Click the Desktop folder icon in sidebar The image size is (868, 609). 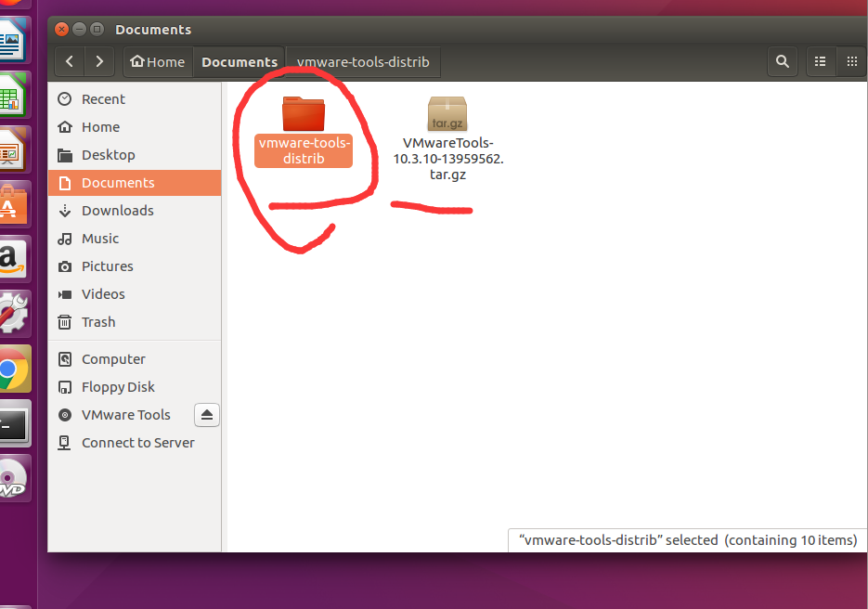(65, 155)
